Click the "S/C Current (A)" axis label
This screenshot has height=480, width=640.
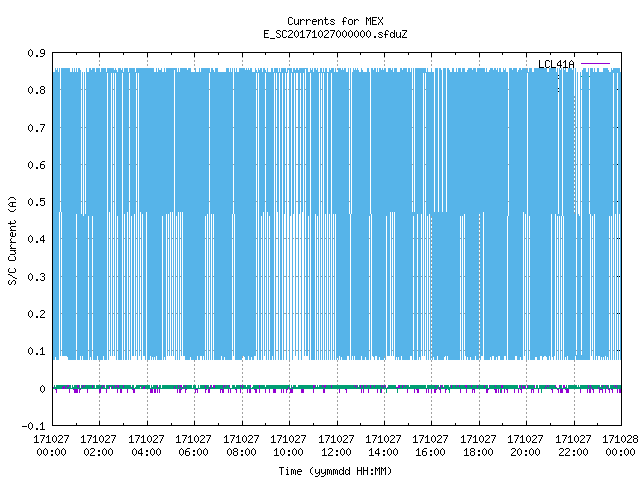(12, 240)
